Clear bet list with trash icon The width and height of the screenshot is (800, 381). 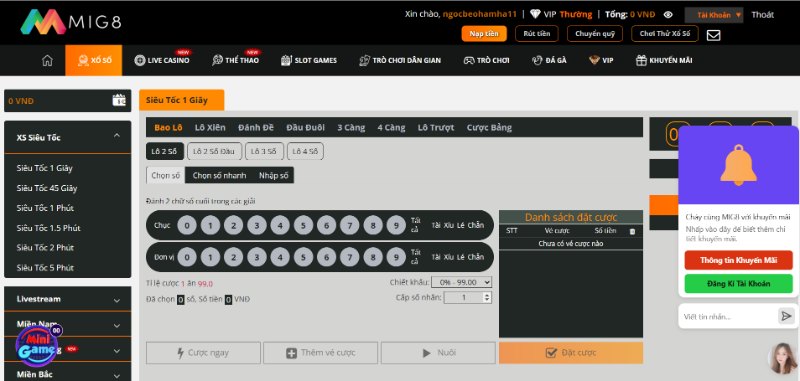[633, 231]
